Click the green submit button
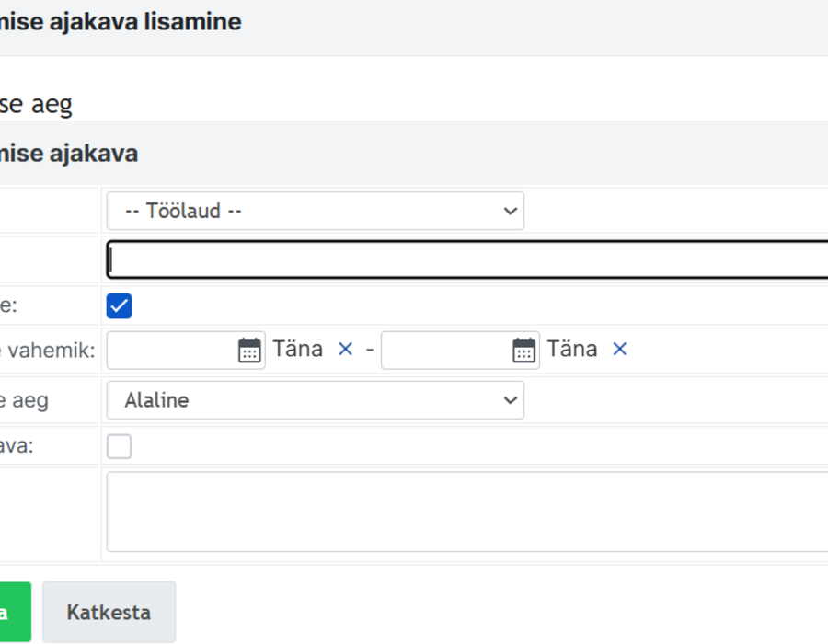The image size is (828, 644). (15, 613)
